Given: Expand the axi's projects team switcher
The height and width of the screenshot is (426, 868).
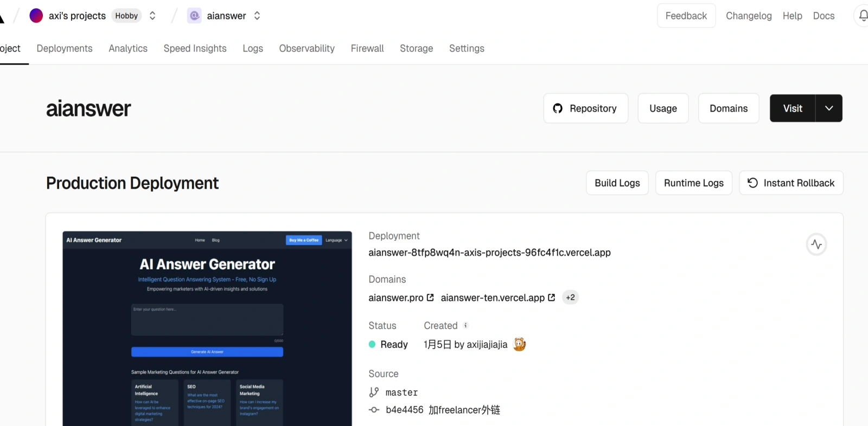Looking at the screenshot, I should click(152, 16).
